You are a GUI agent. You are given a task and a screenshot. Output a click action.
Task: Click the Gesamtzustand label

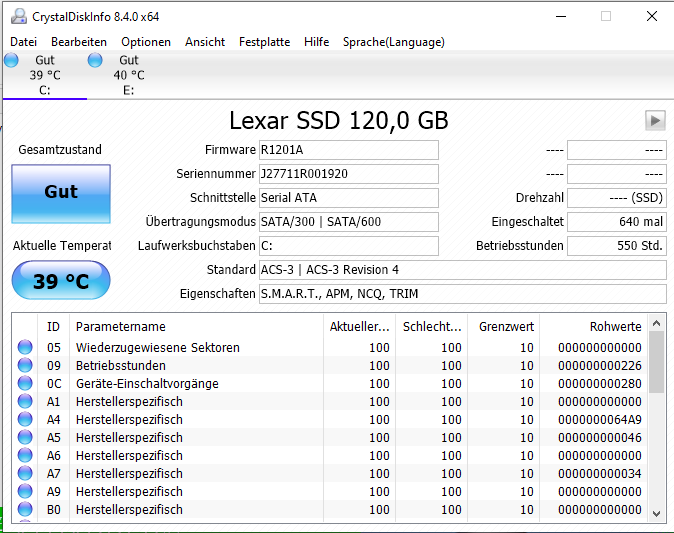pyautogui.click(x=60, y=150)
